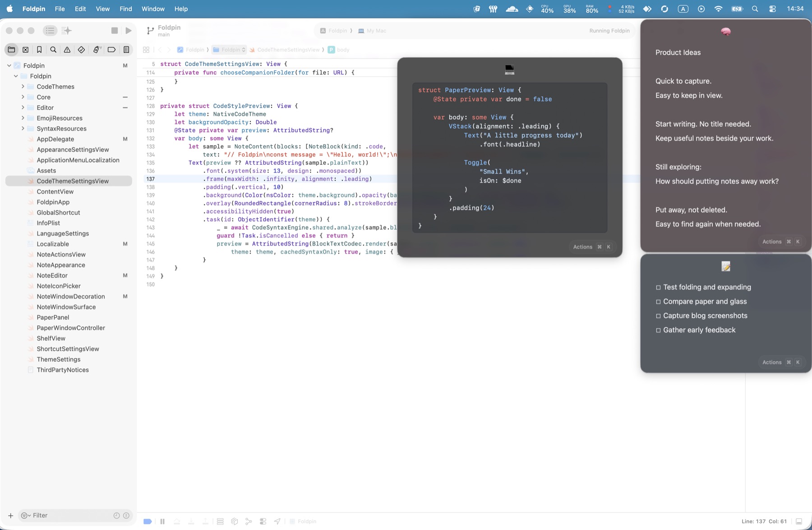Screen dimensions: 812x530
Task: Check 'Compare paper and glass' checkbox
Action: [x=658, y=302]
